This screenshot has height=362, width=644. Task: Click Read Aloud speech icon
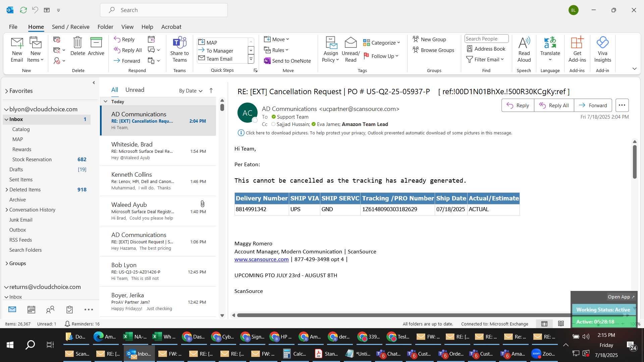[x=524, y=50]
